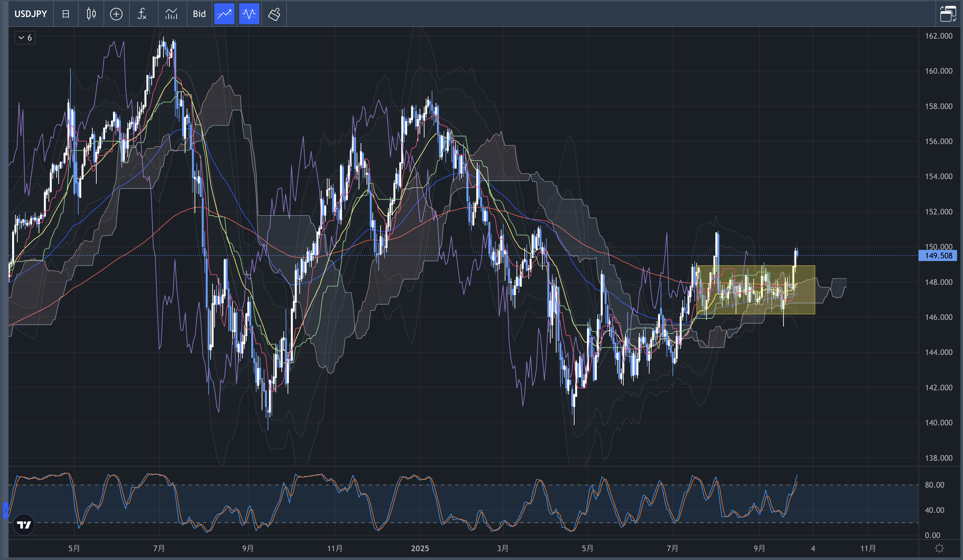The width and height of the screenshot is (963, 560).
Task: Click the 2025 label on time axis
Action: point(420,549)
